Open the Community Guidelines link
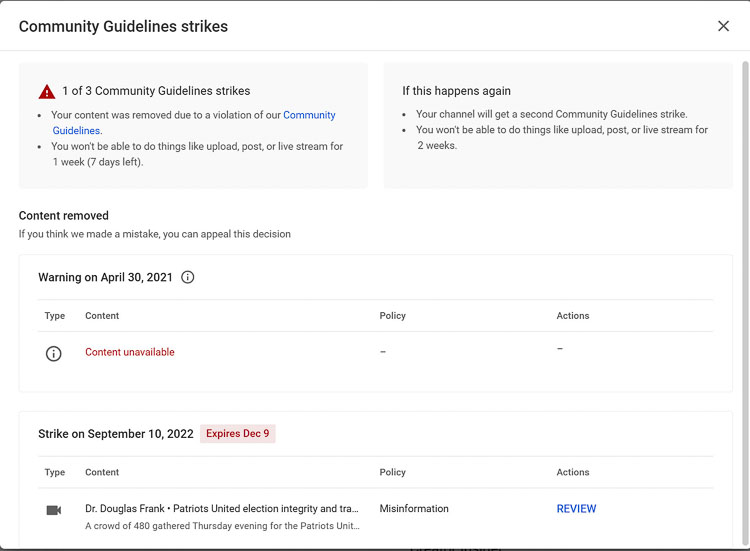750x551 pixels. pos(308,116)
